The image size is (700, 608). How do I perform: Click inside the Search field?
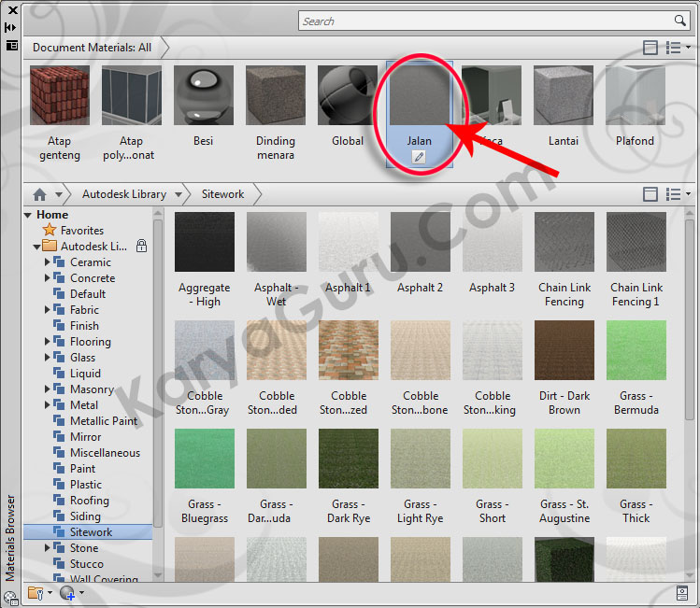(x=486, y=21)
